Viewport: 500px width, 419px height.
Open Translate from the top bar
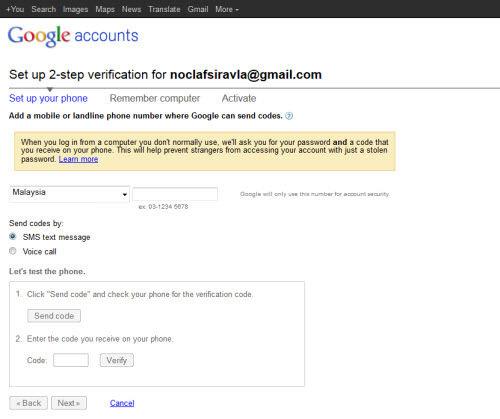tap(164, 9)
